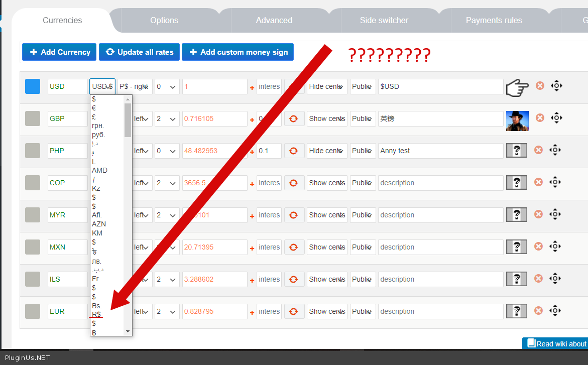Viewport: 588px width, 365px height.
Task: Open the GBP decimals dropdown
Action: tap(167, 118)
